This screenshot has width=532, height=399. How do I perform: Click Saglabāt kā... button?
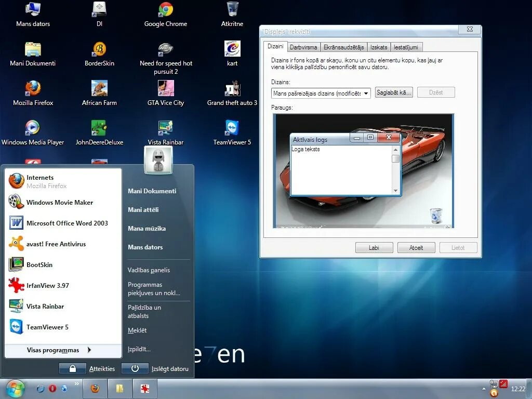394,92
